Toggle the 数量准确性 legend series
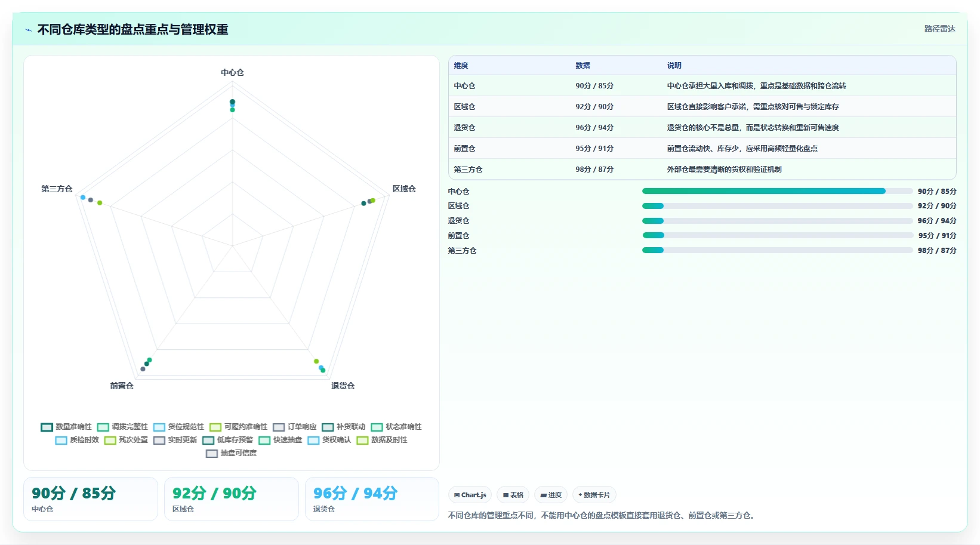The width and height of the screenshot is (980, 545). [x=66, y=427]
